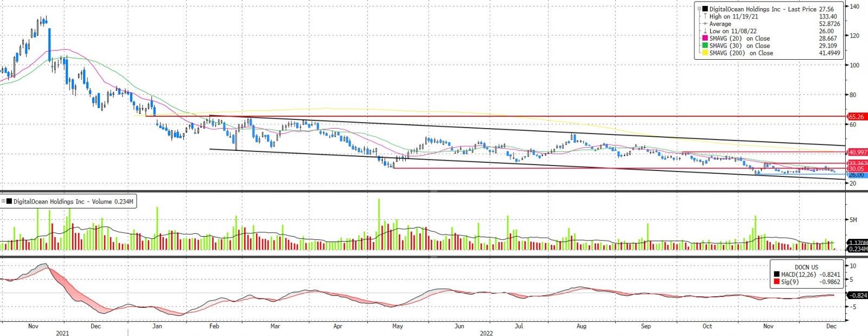
Task: Click the 'Jan' time axis label
Action: pyautogui.click(x=157, y=326)
